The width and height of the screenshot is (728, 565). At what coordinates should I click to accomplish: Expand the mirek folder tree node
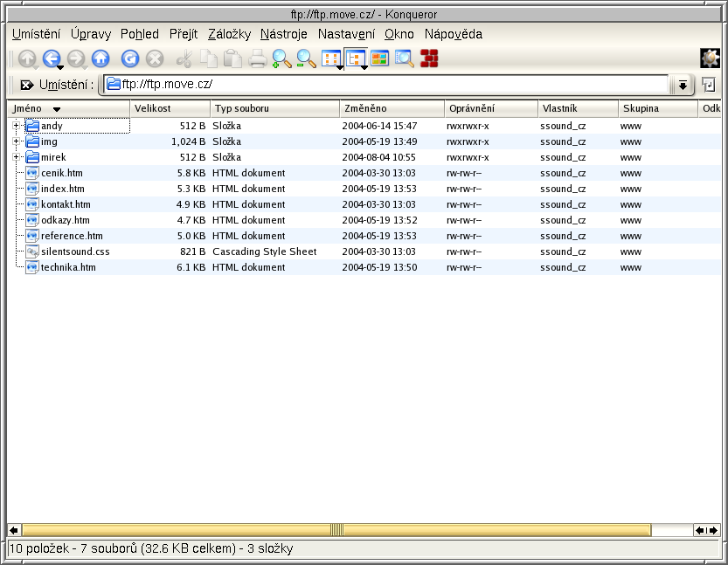pos(17,157)
